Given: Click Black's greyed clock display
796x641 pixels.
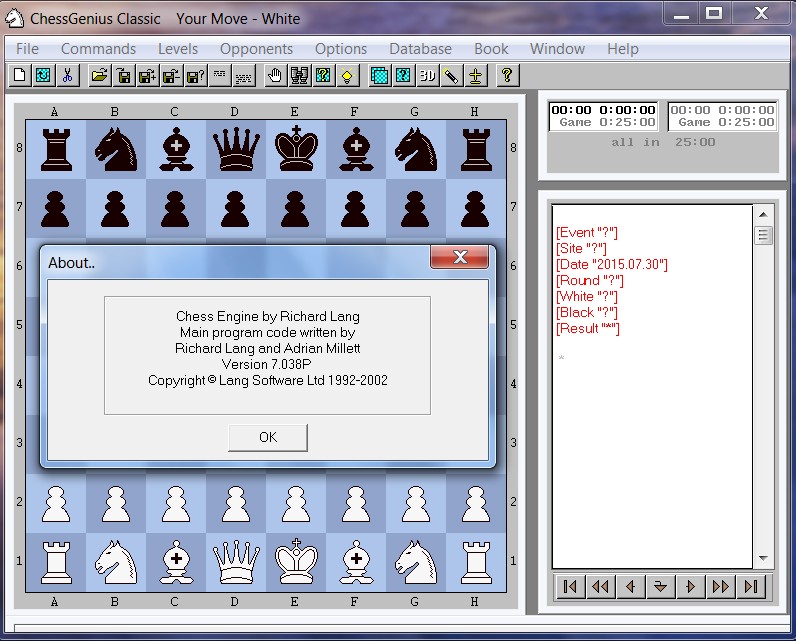Looking at the screenshot, I should 722,116.
